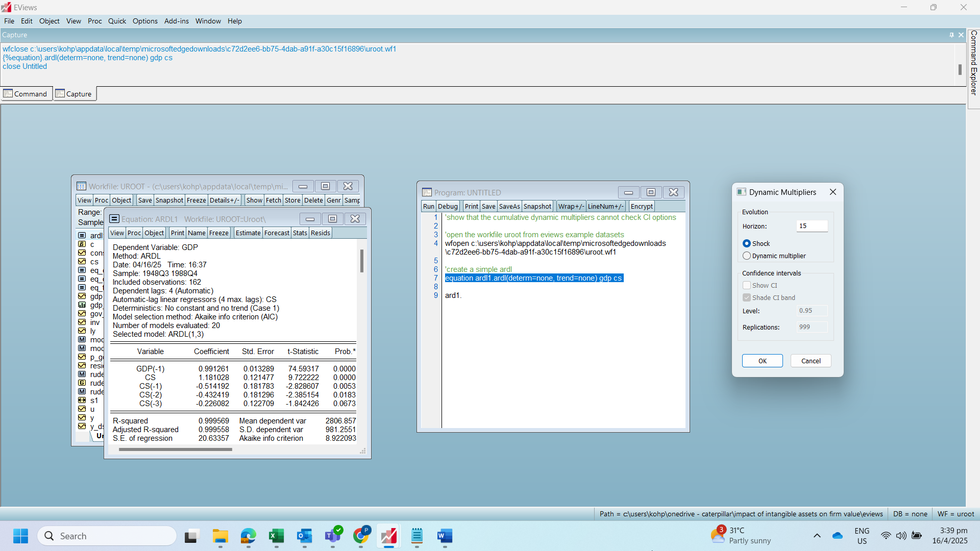The image size is (980, 551).
Task: Switch to the Command tab
Action: pyautogui.click(x=26, y=93)
